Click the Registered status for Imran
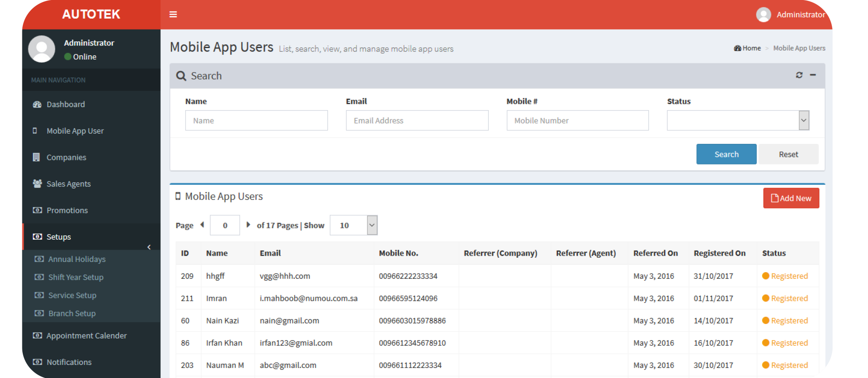Image resolution: width=868 pixels, height=378 pixels. [789, 298]
